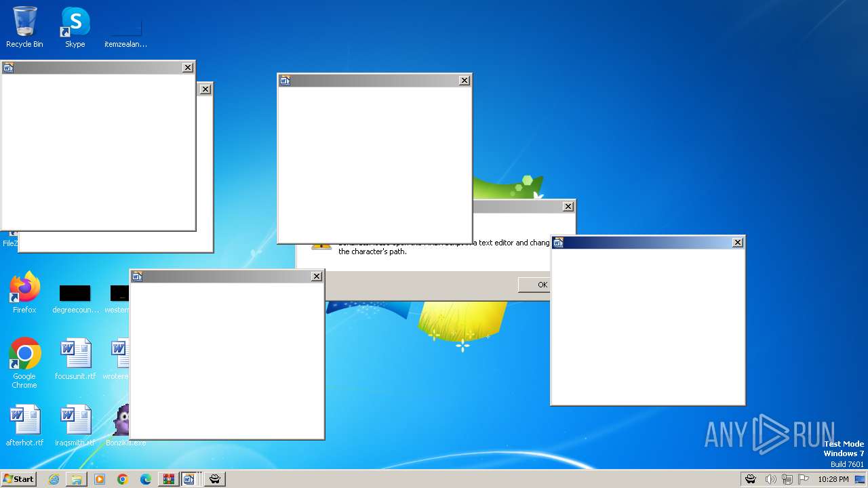The image size is (868, 488).
Task: Click OK in the character path dialog
Action: (x=534, y=285)
